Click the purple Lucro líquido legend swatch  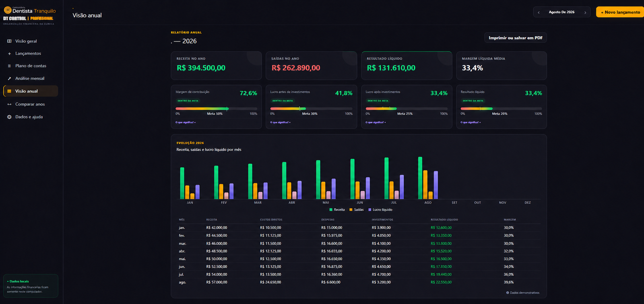point(370,210)
